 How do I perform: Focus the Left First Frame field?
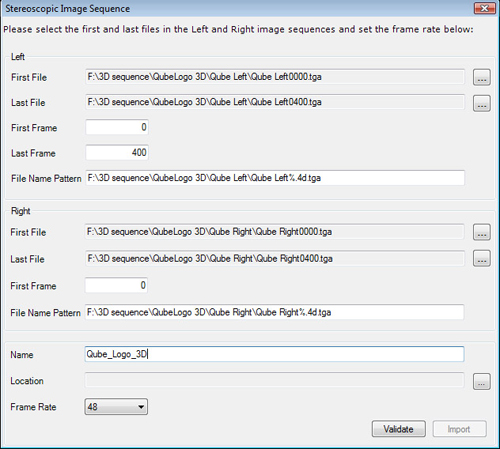117,127
